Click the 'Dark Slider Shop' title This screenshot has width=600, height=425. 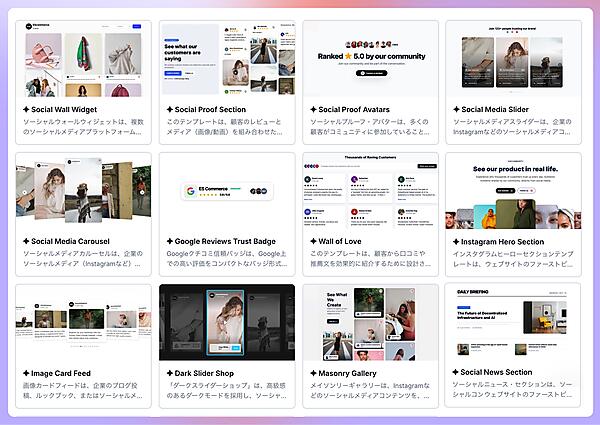pyautogui.click(x=204, y=373)
